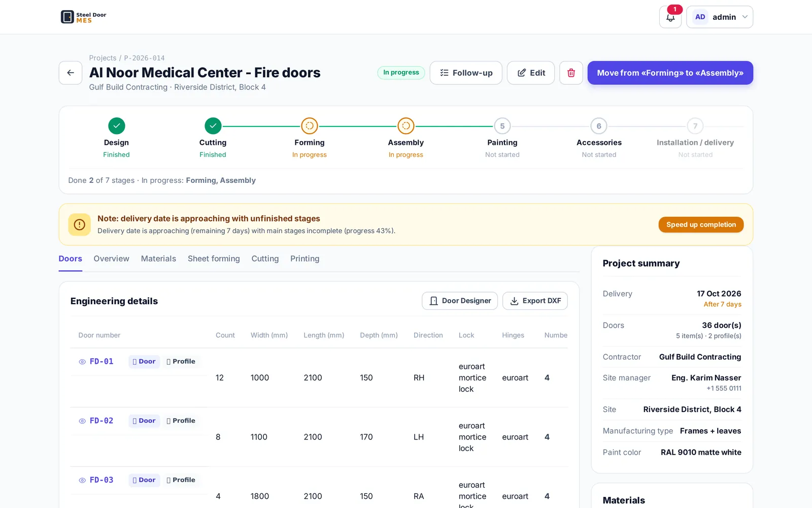
Task: Open the Door Designer
Action: pyautogui.click(x=460, y=301)
